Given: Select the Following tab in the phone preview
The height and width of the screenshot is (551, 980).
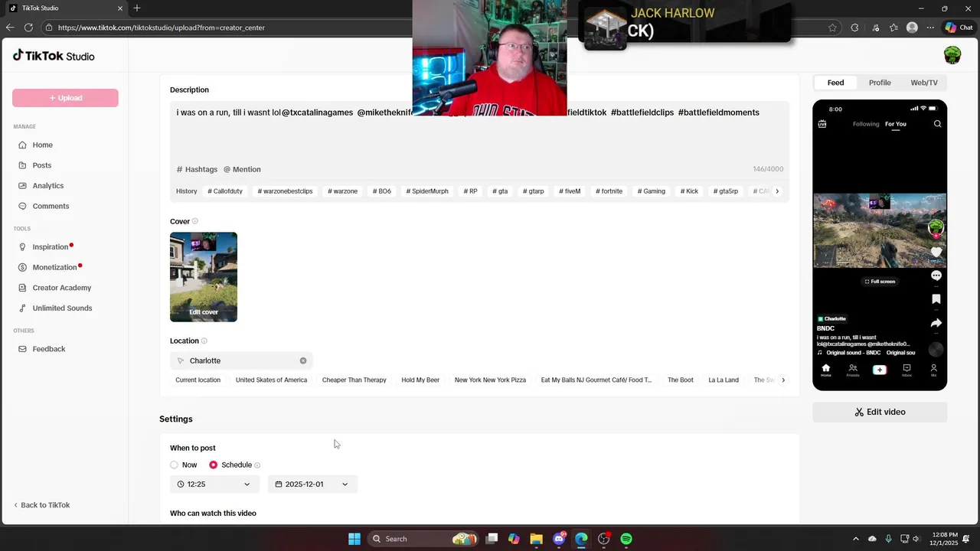Looking at the screenshot, I should tap(866, 124).
